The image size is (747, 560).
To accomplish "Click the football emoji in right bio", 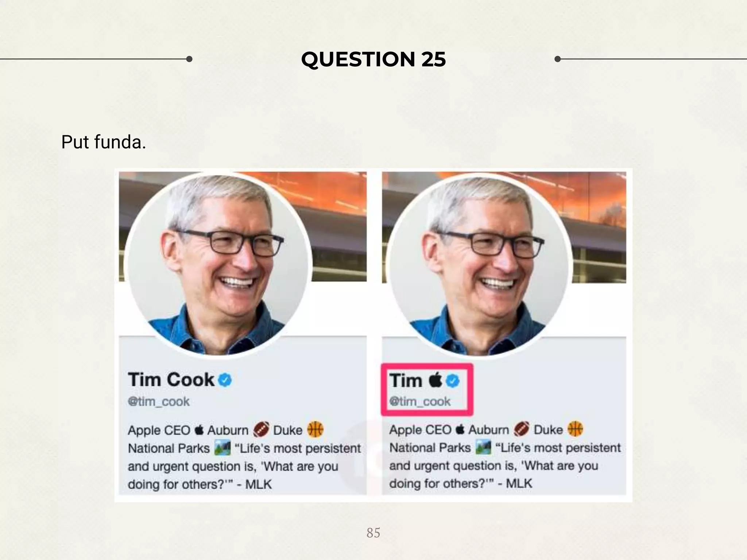I will pos(521,429).
